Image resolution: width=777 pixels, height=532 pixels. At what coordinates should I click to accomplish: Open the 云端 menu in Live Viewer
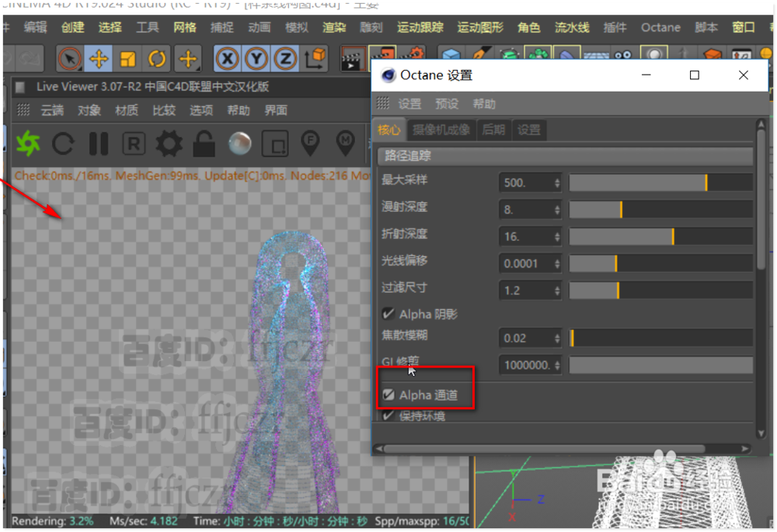[x=52, y=110]
